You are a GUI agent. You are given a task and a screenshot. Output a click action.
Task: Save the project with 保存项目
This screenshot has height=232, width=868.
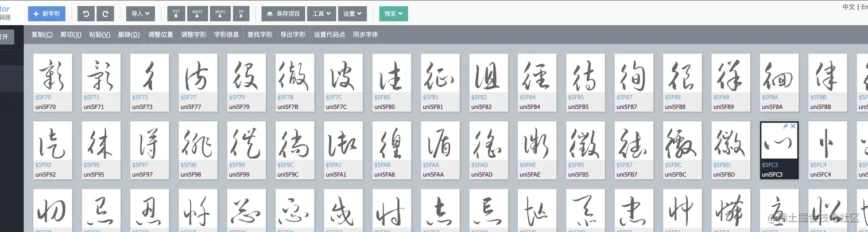coord(284,13)
